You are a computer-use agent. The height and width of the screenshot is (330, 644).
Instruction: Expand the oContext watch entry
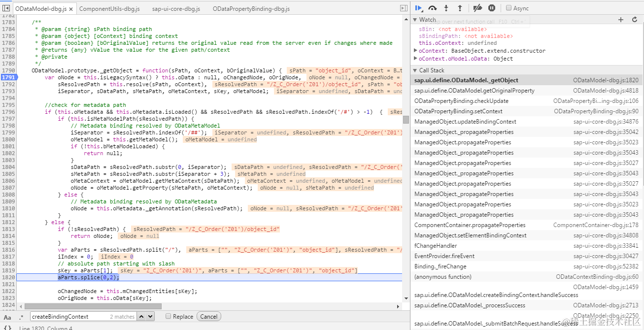coord(415,51)
